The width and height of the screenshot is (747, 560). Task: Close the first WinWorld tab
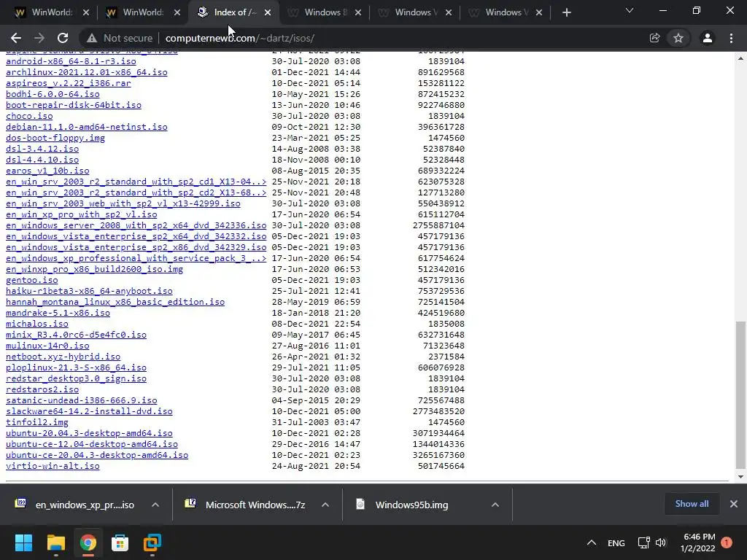point(86,12)
